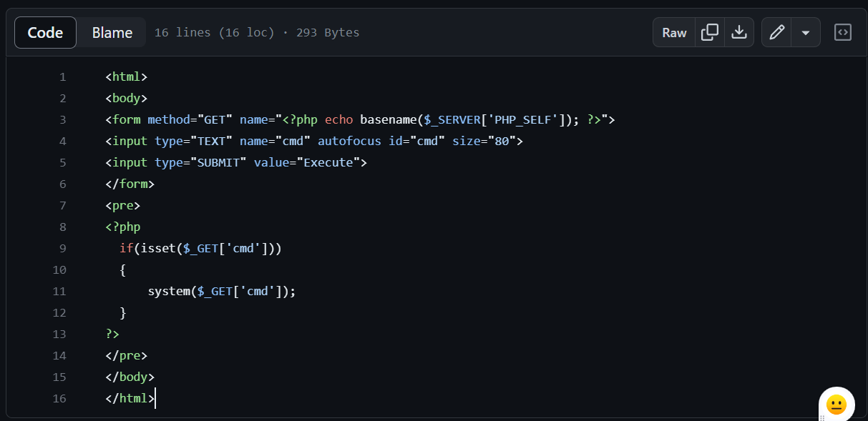
Task: Select line number 1
Action: coord(62,76)
